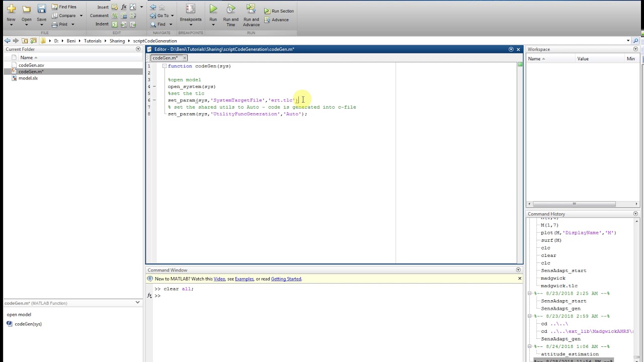
Task: Open Workspace panel actions menu
Action: [635, 49]
